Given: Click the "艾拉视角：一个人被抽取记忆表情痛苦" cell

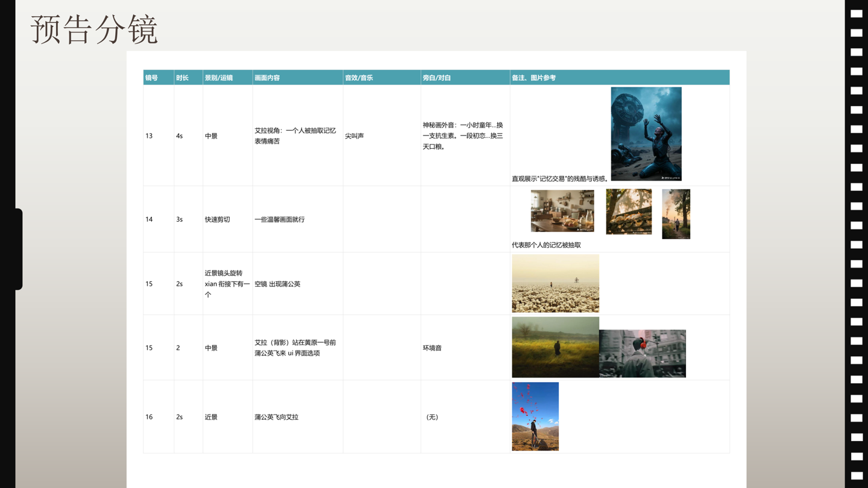Looking at the screenshot, I should [x=298, y=136].
